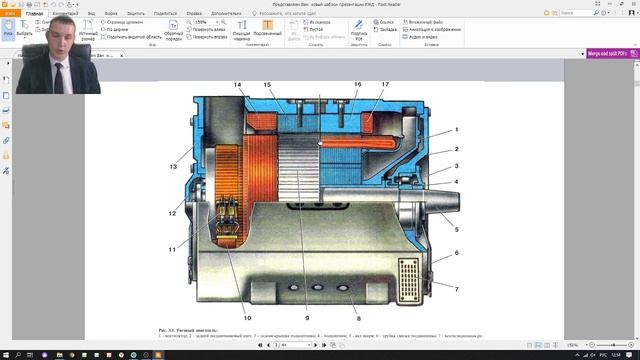Expand the left navigation panel arrow
Viewport: 640px width, 360px height.
tap(8, 63)
